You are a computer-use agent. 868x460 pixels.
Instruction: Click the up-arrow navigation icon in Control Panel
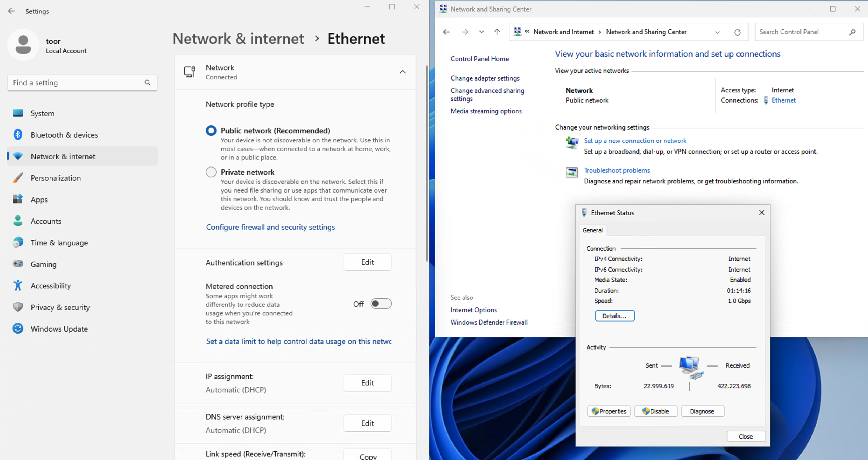pyautogui.click(x=497, y=32)
